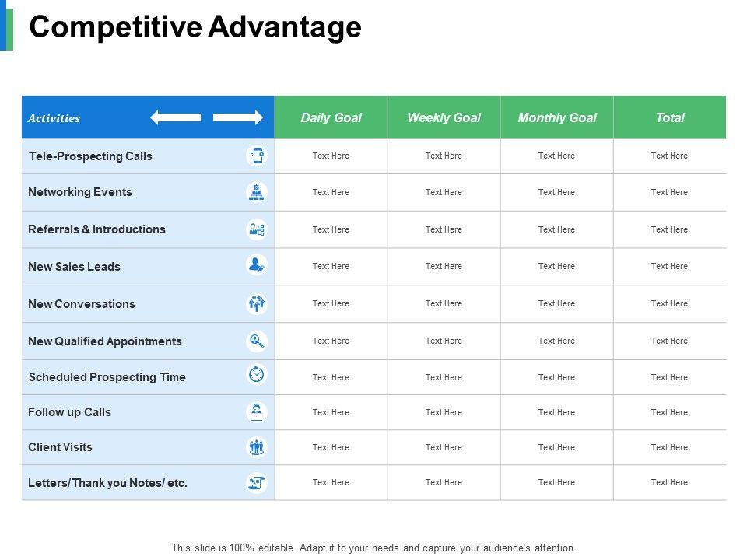The width and height of the screenshot is (747, 560).
Task: Click the Monthly Goal column header
Action: click(x=557, y=117)
